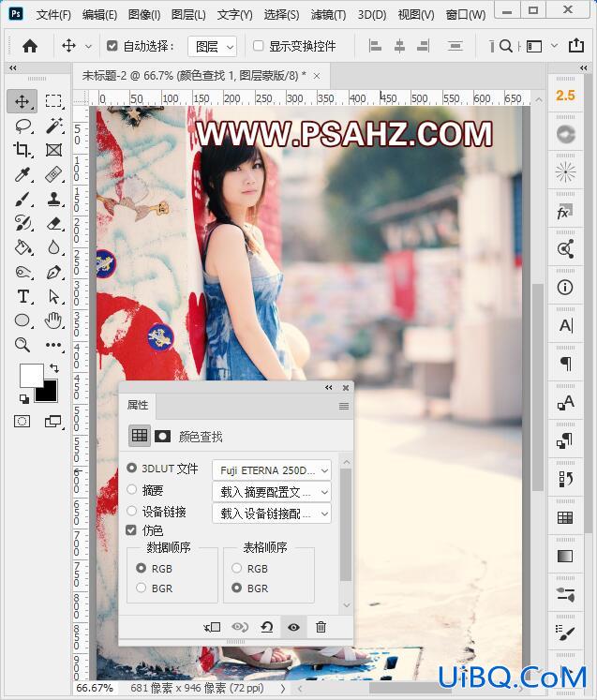Open the 载入设备链接配 dropdown
Image resolution: width=597 pixels, height=700 pixels.
(272, 514)
